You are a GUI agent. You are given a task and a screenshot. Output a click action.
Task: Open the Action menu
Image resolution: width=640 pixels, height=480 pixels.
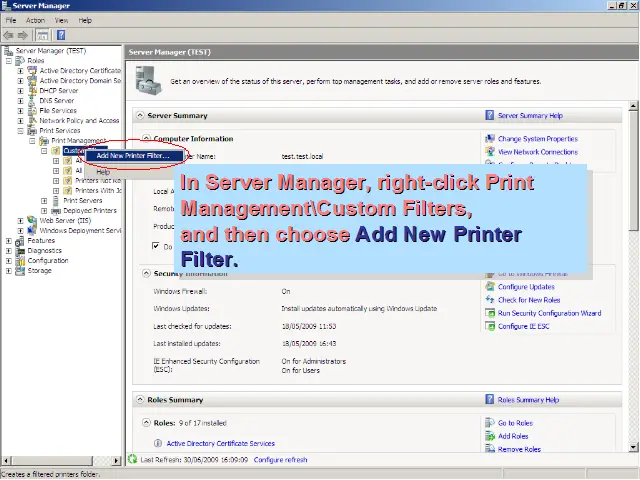[x=36, y=20]
